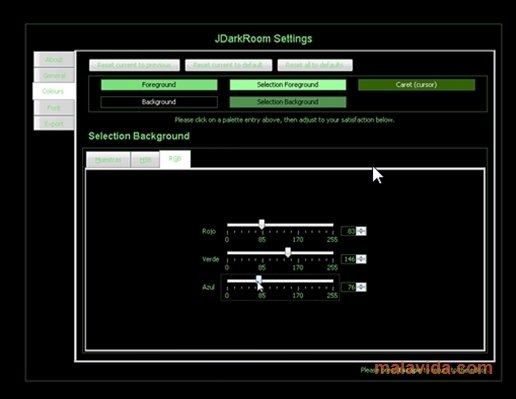Click the palette instruction text
The image size is (516, 399).
(284, 120)
